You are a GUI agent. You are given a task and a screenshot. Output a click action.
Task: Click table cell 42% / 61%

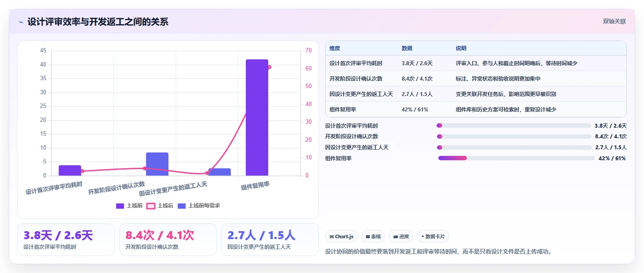(x=415, y=110)
